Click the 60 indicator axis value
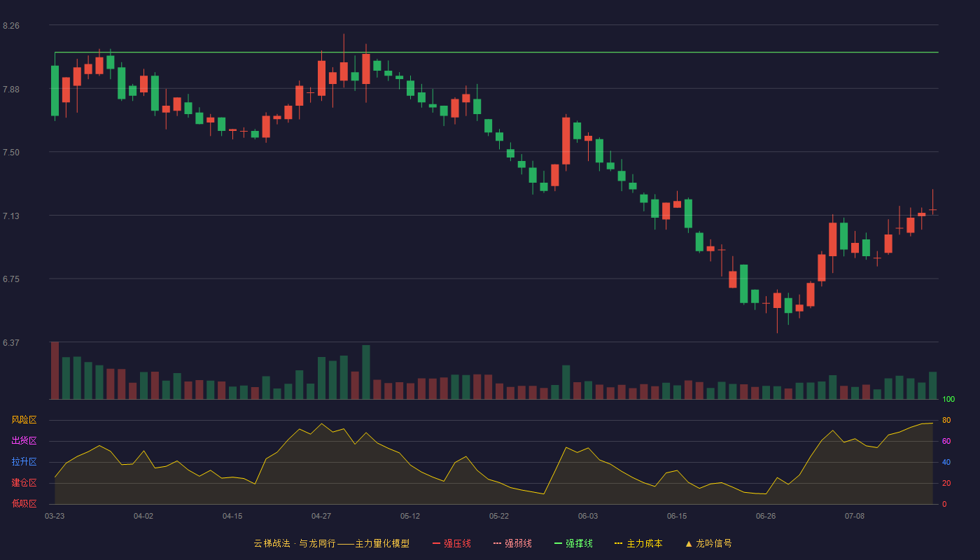This screenshot has width=980, height=560. point(946,441)
